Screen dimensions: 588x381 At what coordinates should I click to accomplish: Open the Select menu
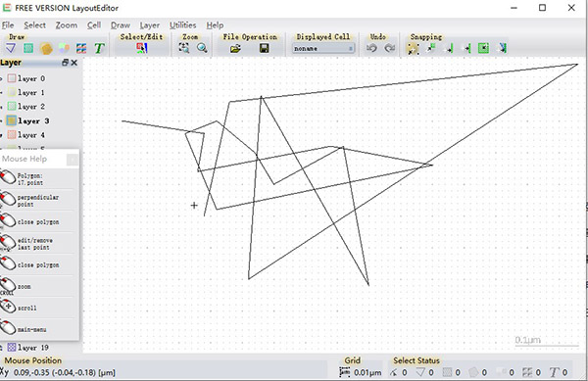point(35,25)
